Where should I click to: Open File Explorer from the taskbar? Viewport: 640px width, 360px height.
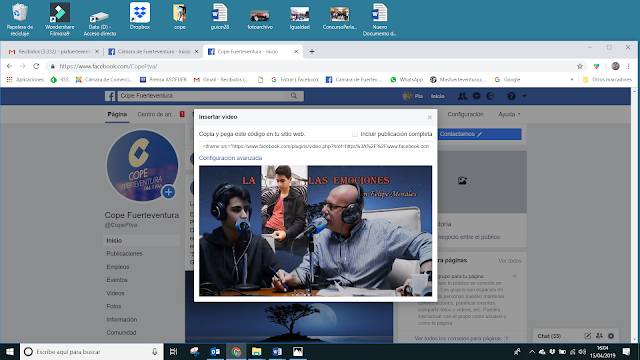(256, 351)
